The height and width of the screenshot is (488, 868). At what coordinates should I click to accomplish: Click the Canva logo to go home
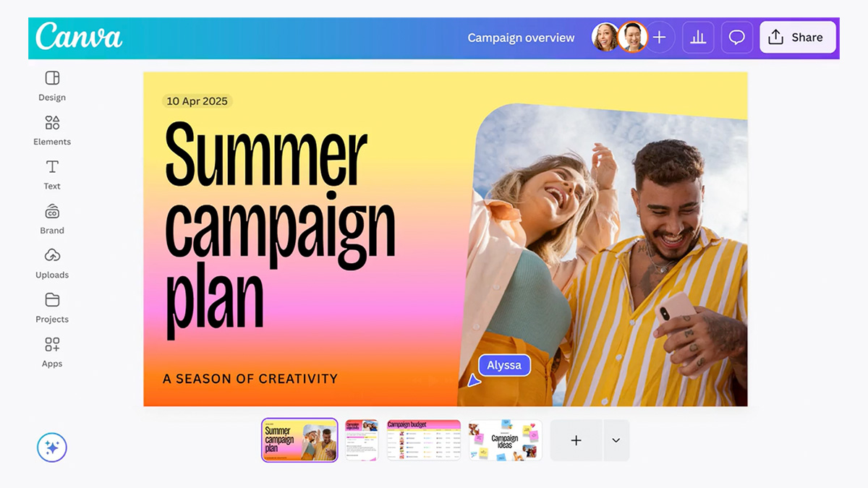(79, 36)
